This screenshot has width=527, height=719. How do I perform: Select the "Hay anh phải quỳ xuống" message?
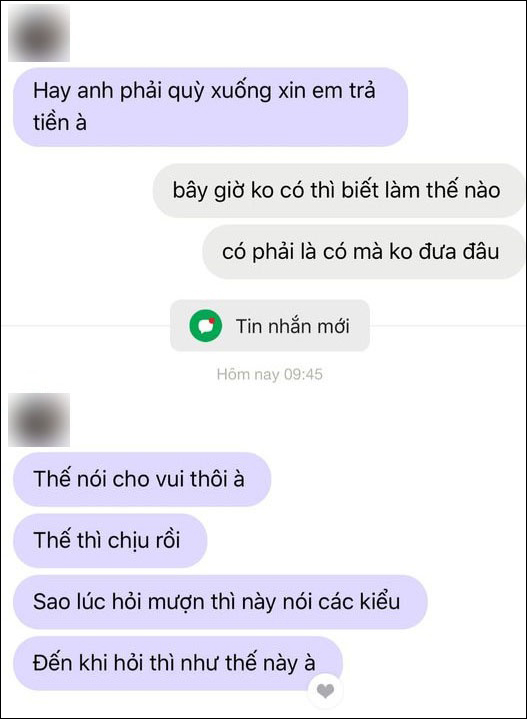211,107
